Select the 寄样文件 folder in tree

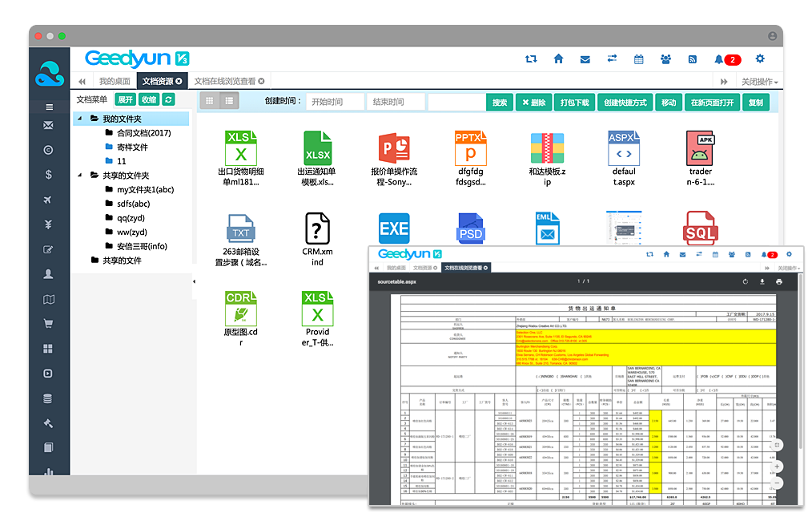133,147
